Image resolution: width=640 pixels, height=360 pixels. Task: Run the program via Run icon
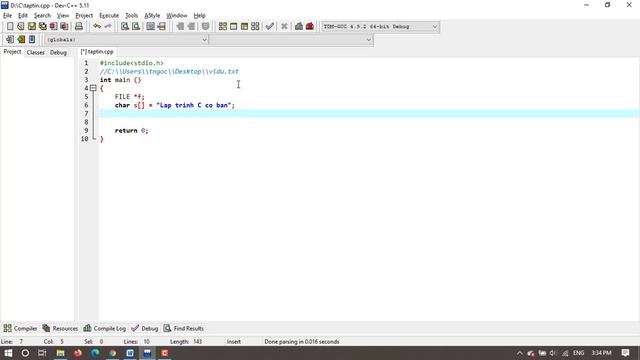pyautogui.click(x=233, y=27)
